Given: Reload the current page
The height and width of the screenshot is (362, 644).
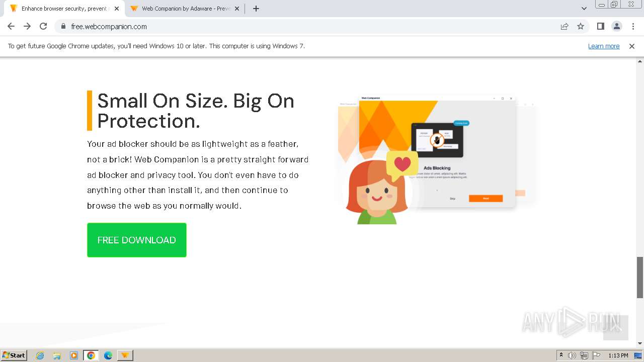Looking at the screenshot, I should pos(43,26).
